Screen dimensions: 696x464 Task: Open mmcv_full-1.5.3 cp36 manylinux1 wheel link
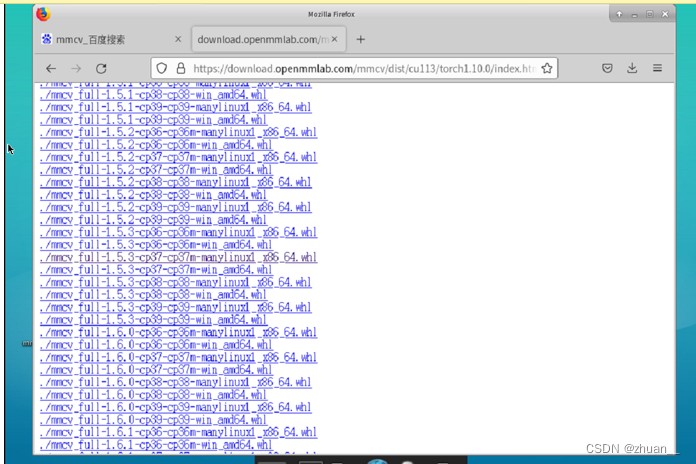[178, 232]
